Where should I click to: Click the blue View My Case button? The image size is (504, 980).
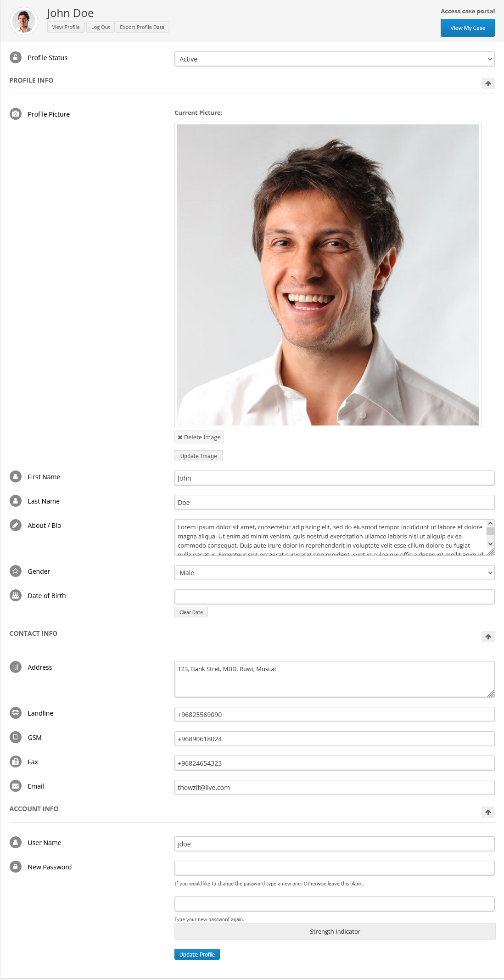467,28
